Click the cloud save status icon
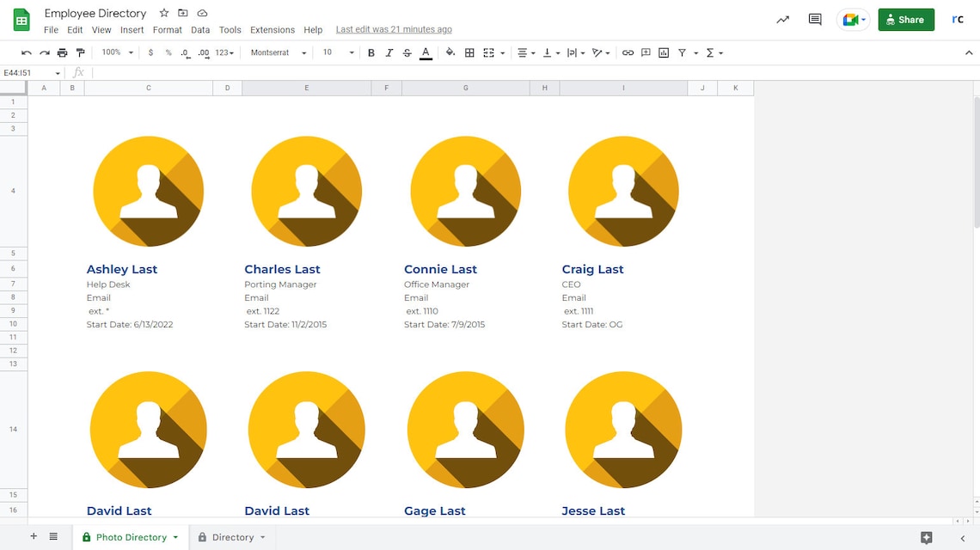 [202, 13]
